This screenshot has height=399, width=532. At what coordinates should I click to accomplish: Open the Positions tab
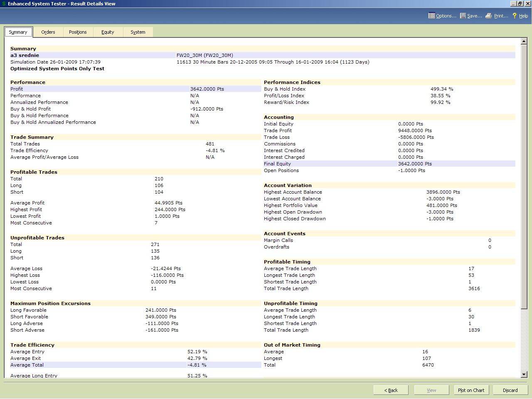(x=78, y=32)
